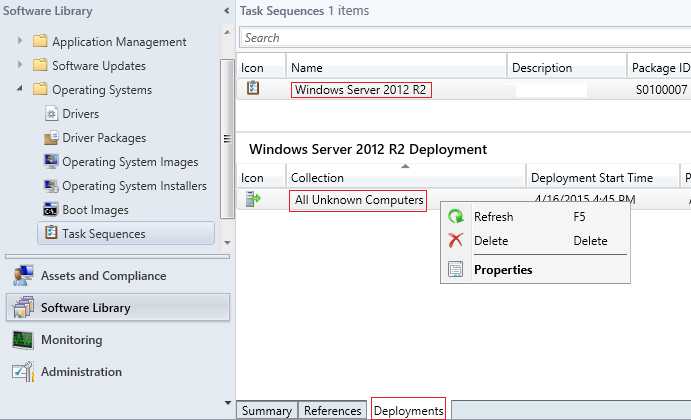The image size is (691, 420).
Task: Select the Windows Server 2012 R2 task sequence
Action: pos(360,89)
